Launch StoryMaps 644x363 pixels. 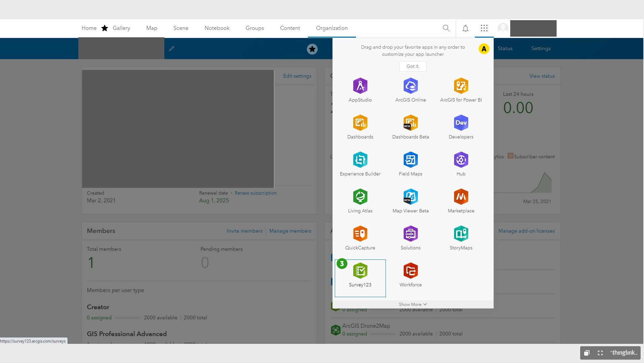(461, 238)
